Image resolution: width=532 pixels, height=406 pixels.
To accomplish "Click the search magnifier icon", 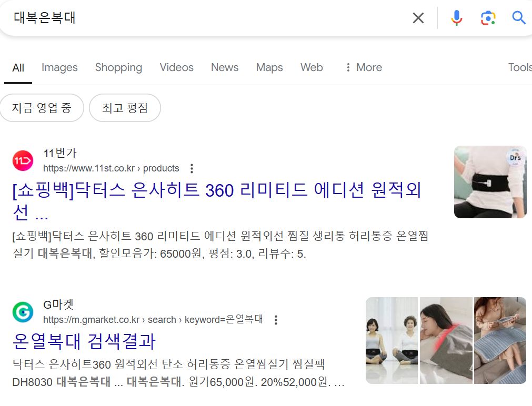I will tap(518, 17).
